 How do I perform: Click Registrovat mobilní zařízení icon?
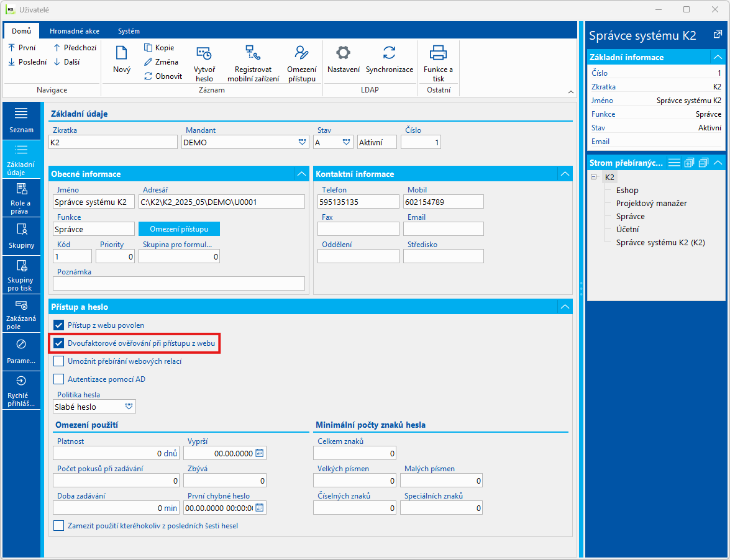pyautogui.click(x=253, y=63)
